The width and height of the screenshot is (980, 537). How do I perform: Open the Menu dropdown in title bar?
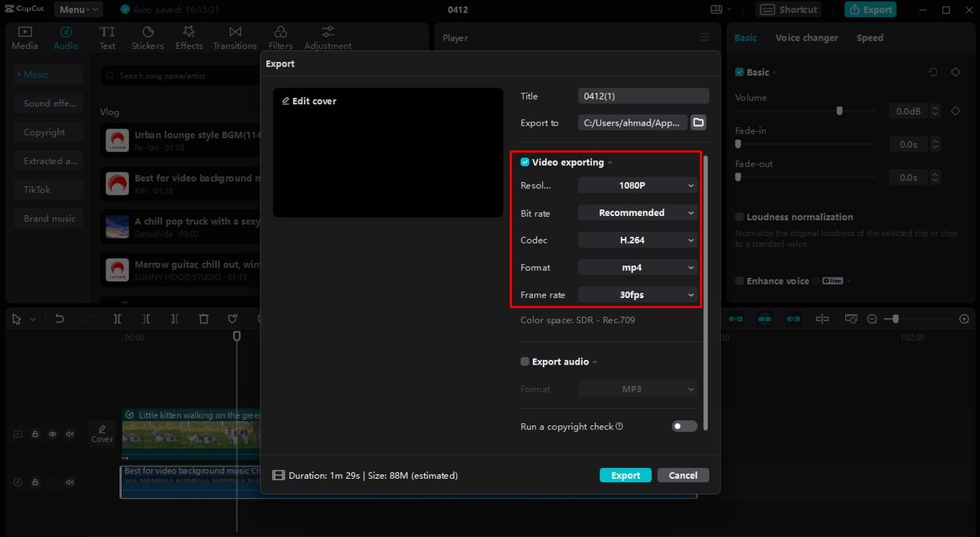pyautogui.click(x=78, y=10)
